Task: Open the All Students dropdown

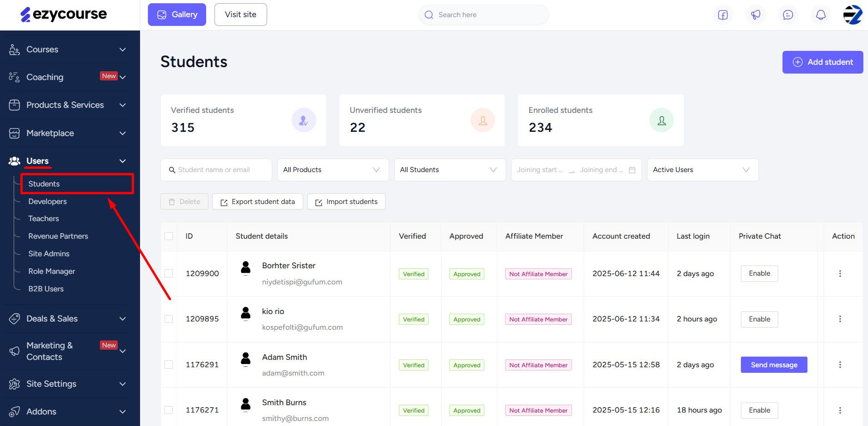Action: pos(450,170)
